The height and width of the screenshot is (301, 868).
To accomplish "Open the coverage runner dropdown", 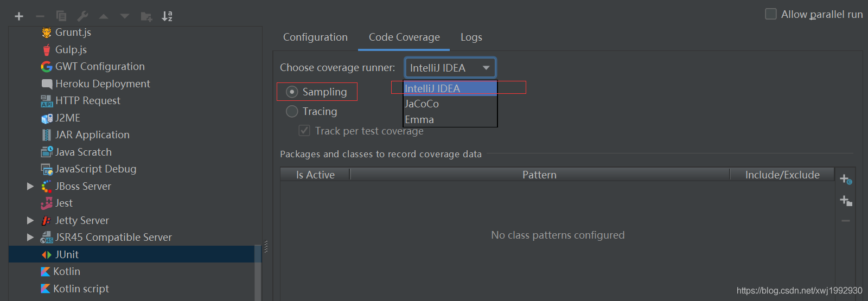I will pos(450,68).
